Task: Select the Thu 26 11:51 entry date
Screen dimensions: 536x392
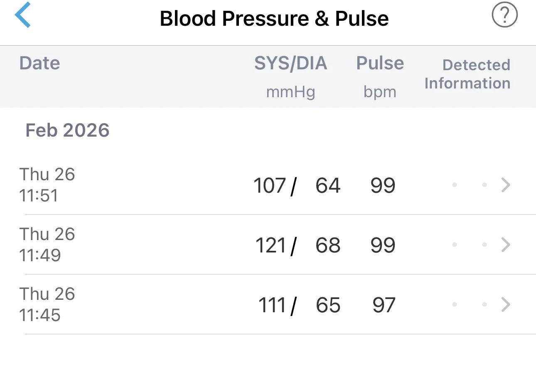Action: coord(47,185)
